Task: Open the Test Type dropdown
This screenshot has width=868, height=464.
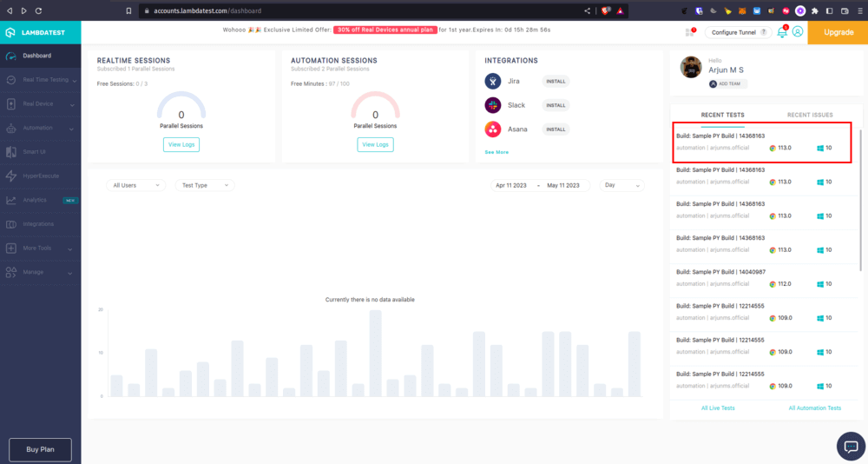Action: coord(205,185)
